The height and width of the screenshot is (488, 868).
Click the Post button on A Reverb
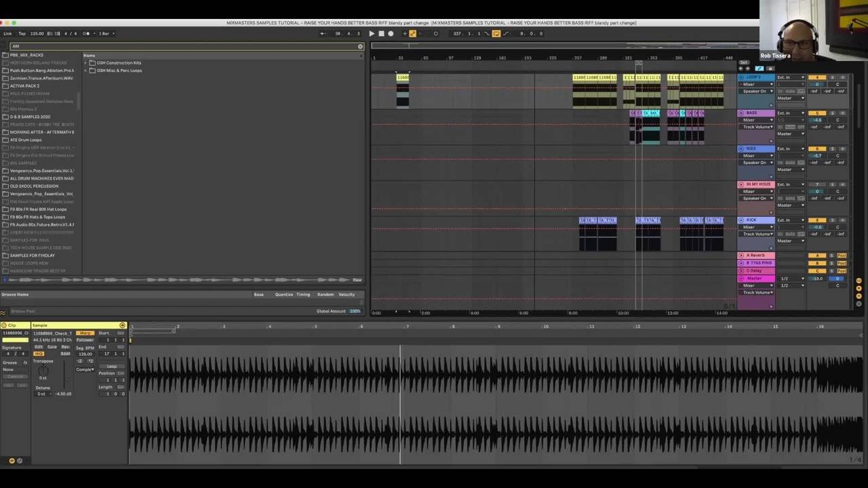click(842, 256)
